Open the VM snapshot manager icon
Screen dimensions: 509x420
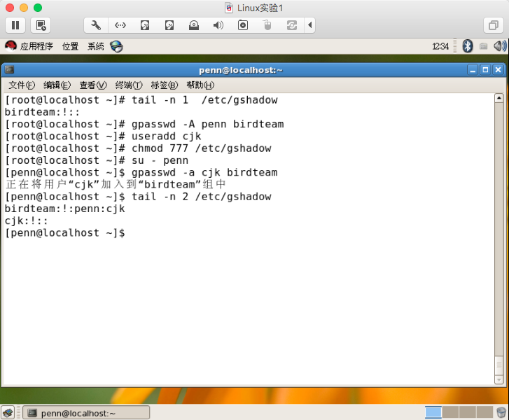click(41, 25)
